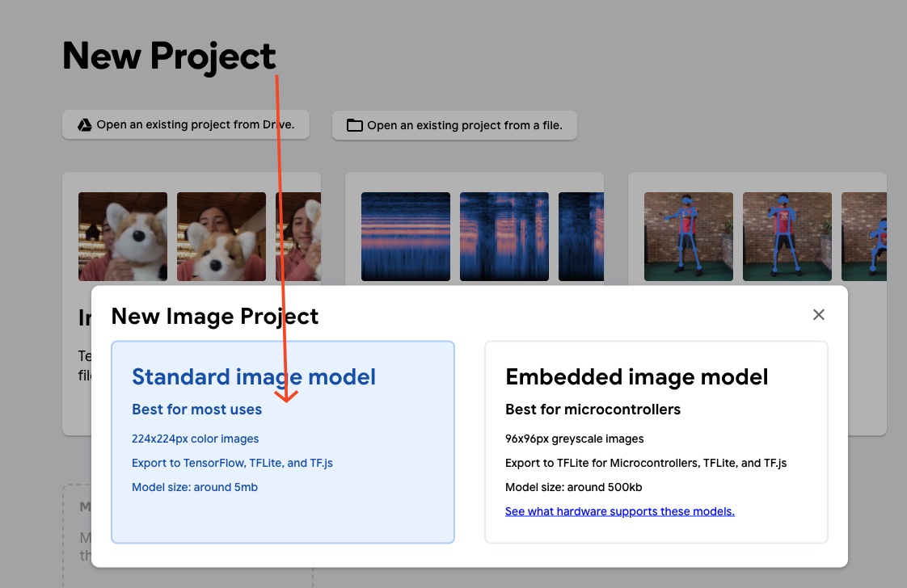
Task: Click the Google Drive icon
Action: (x=85, y=125)
